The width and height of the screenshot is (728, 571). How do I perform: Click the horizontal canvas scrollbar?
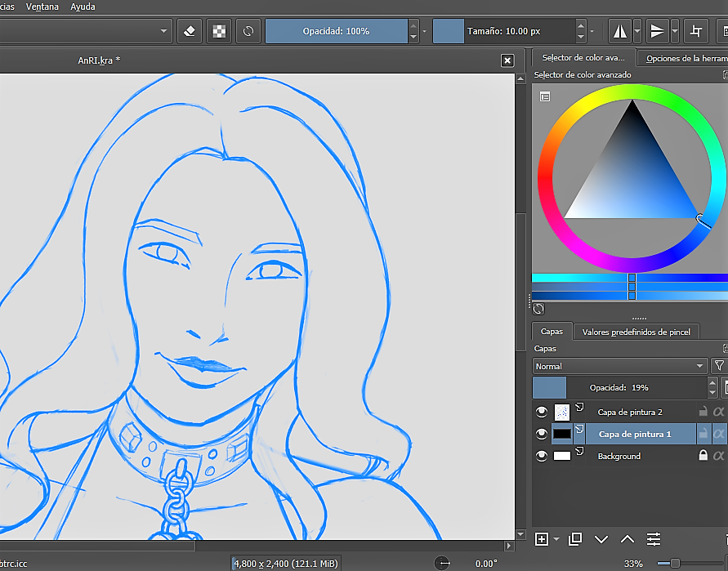tap(97, 546)
